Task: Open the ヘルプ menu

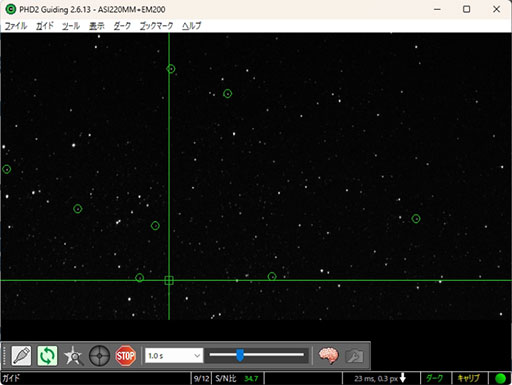Action: pyautogui.click(x=191, y=26)
